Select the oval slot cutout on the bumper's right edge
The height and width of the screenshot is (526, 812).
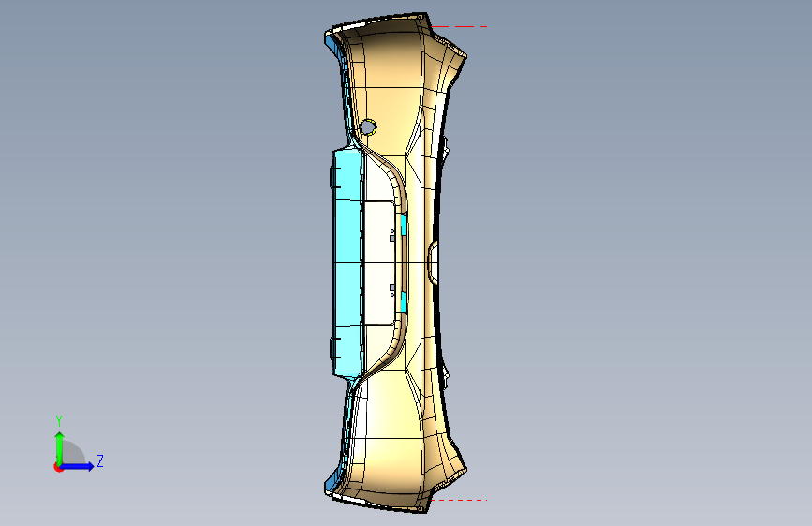(433, 263)
